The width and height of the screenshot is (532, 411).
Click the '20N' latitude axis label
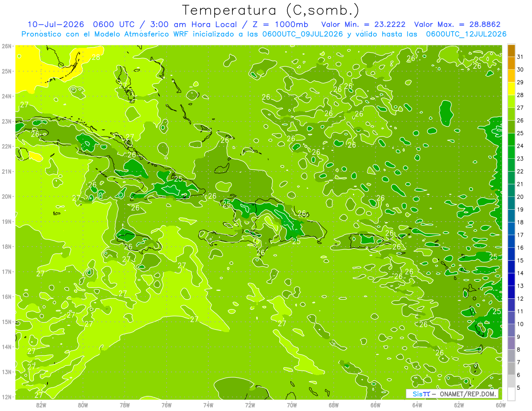pos(7,196)
